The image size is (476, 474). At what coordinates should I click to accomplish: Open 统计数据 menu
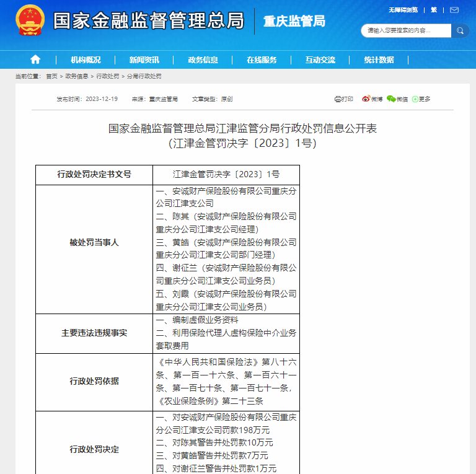point(379,59)
